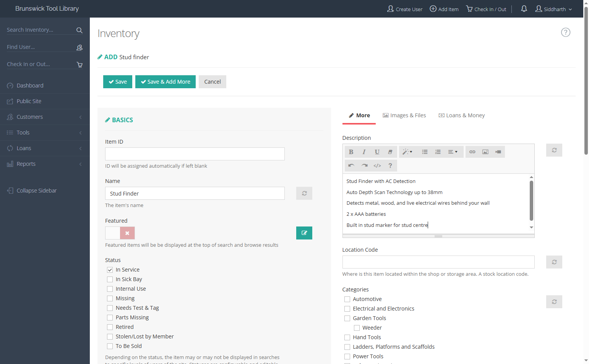Open the notifications bell
Viewport: 589px width, 364px height.
(524, 9)
